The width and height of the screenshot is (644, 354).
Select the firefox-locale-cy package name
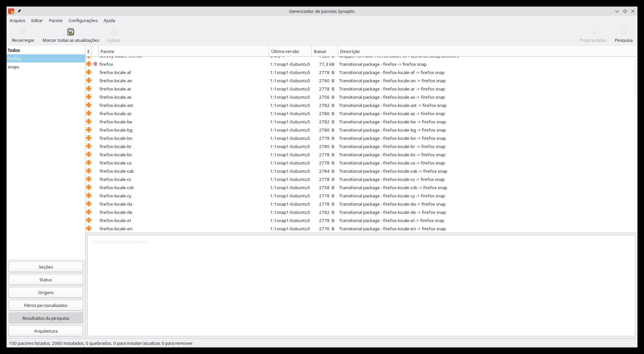115,196
